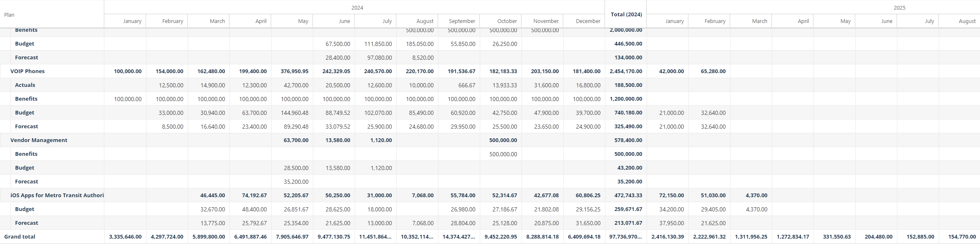Click the Total (2024) column header
980x244 pixels.
tap(626, 15)
